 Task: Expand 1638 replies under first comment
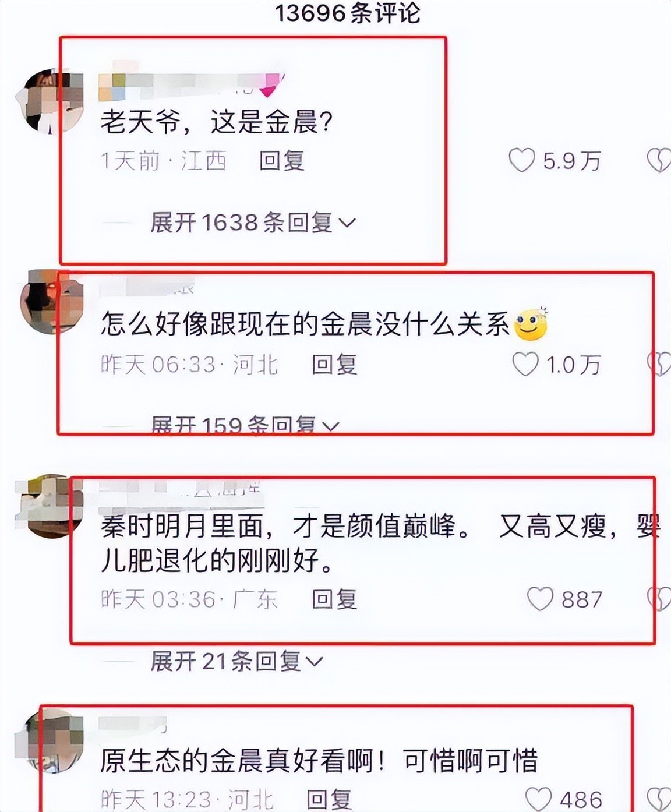pyautogui.click(x=253, y=223)
